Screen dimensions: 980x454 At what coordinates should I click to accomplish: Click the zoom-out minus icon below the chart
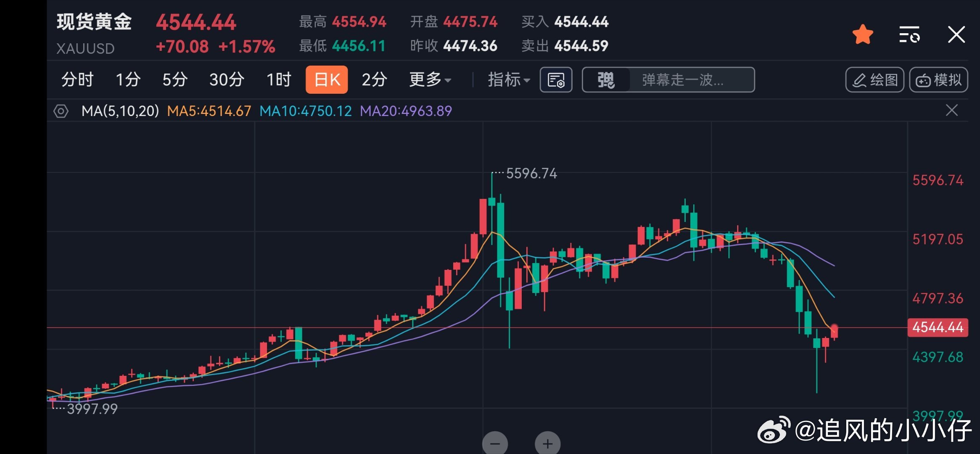(x=495, y=443)
